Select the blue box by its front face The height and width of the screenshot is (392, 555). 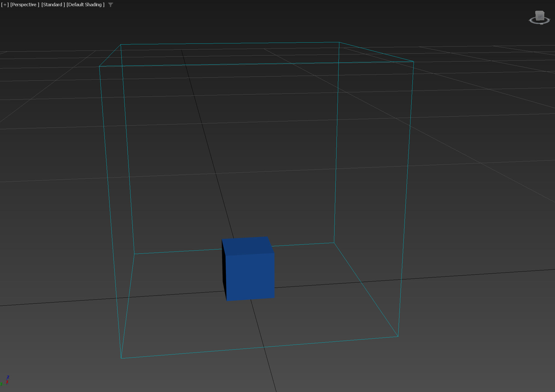pos(250,276)
